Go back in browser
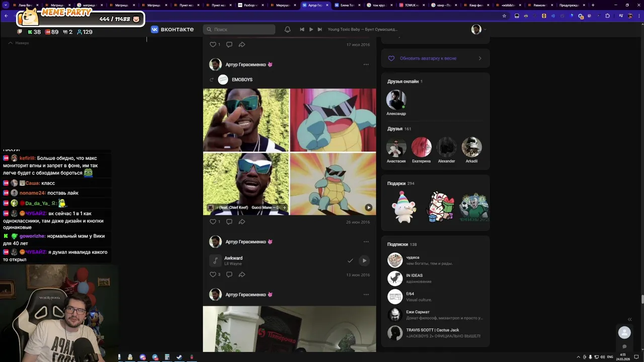Image resolution: width=644 pixels, height=362 pixels. coord(6,16)
